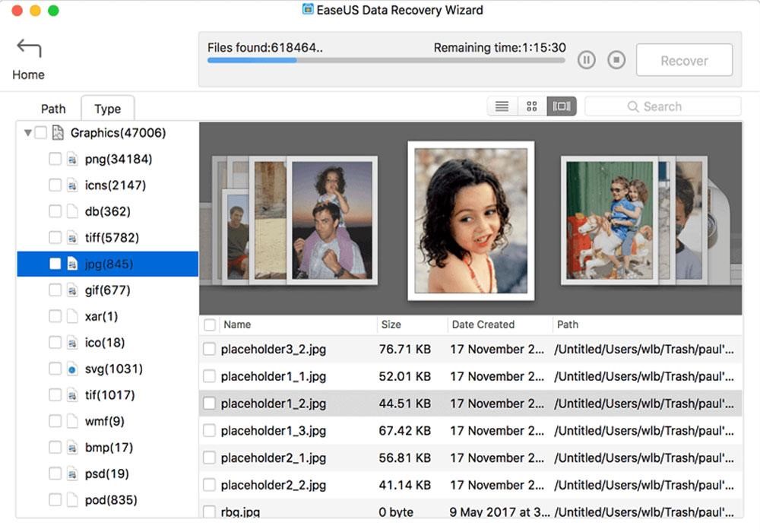Sort files by Size column header
The height and width of the screenshot is (532, 760).
391,325
